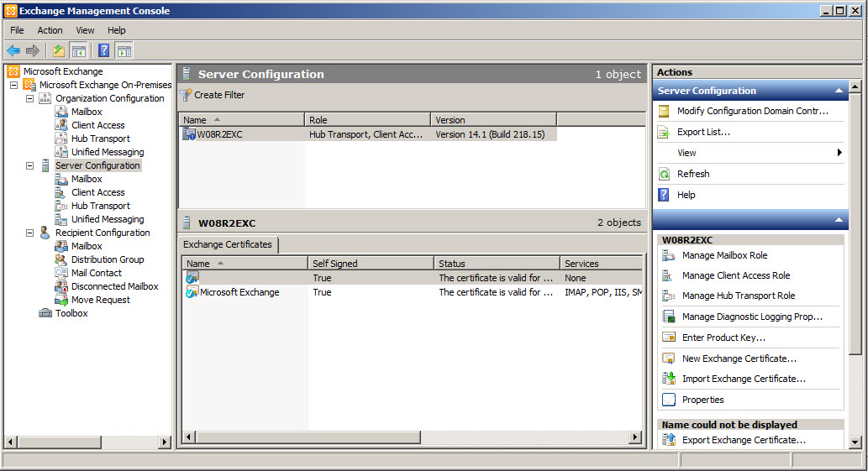Sort servers by Role column header
This screenshot has width=868, height=471.
tap(367, 120)
